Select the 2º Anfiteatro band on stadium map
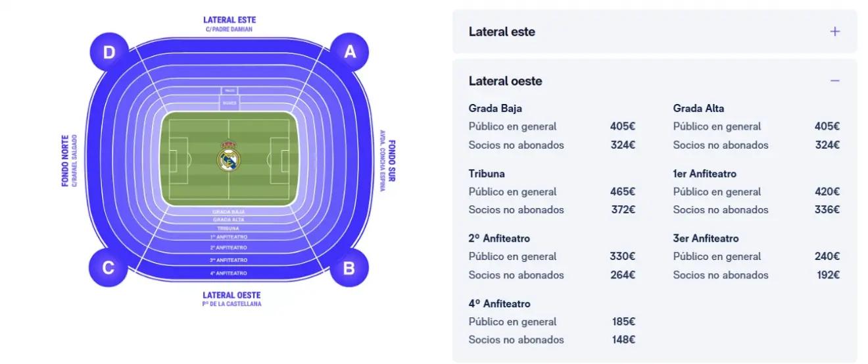 click(229, 247)
